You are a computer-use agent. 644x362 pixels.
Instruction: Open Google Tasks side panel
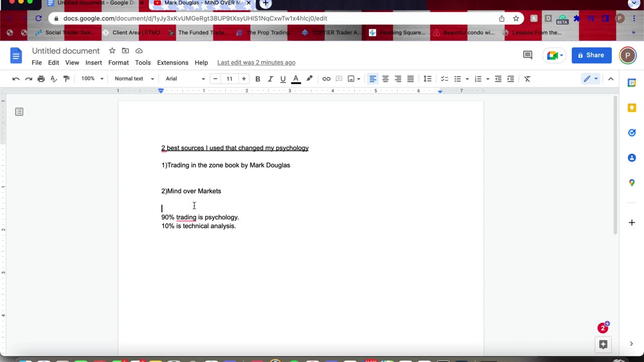pyautogui.click(x=632, y=133)
